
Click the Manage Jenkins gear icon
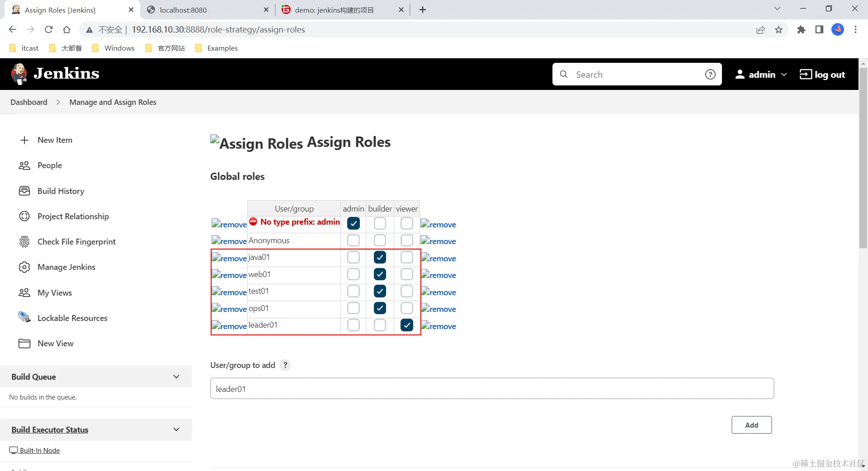click(24, 267)
